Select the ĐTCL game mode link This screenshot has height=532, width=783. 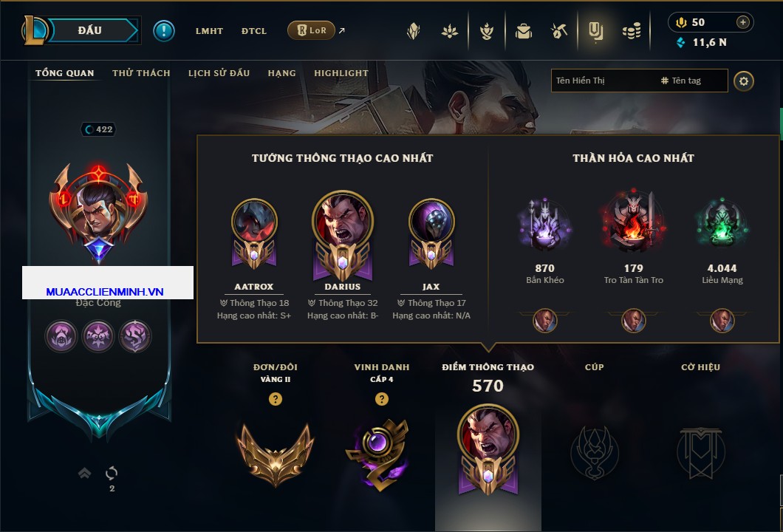point(253,31)
